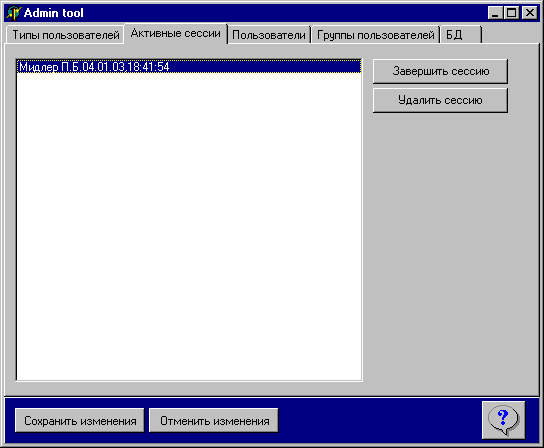Click the Завершить сессию button

coord(441,71)
